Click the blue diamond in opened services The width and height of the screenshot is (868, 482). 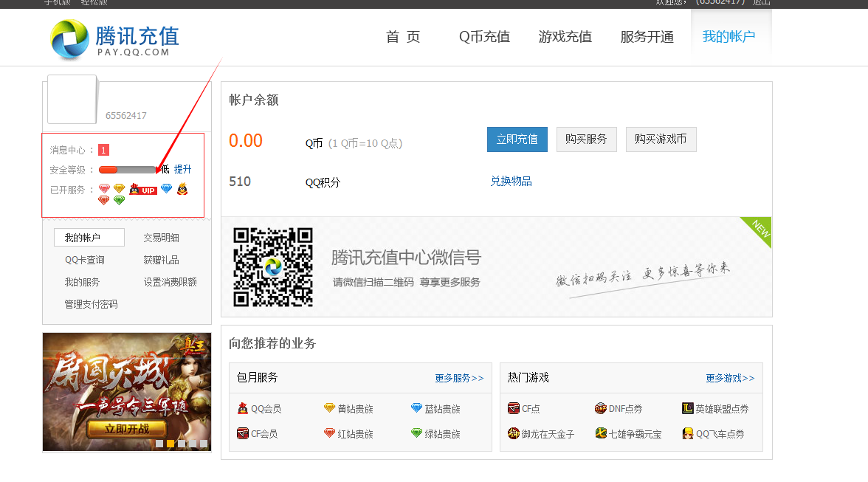tap(167, 189)
